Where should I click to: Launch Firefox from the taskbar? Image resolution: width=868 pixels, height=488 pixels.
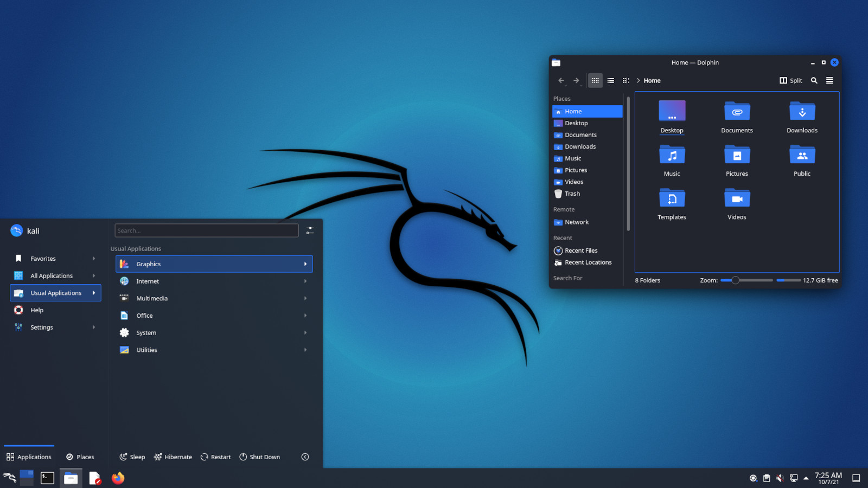pos(118,478)
